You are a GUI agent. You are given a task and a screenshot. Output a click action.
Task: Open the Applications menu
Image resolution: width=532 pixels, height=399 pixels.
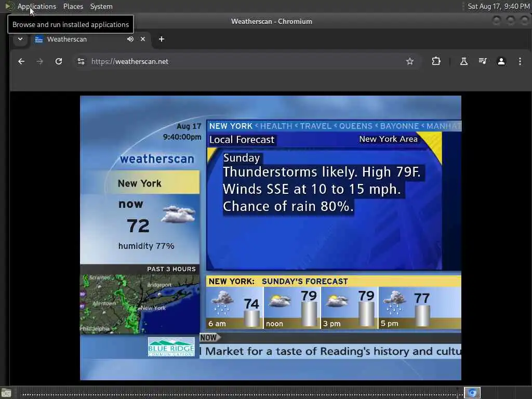click(x=37, y=6)
